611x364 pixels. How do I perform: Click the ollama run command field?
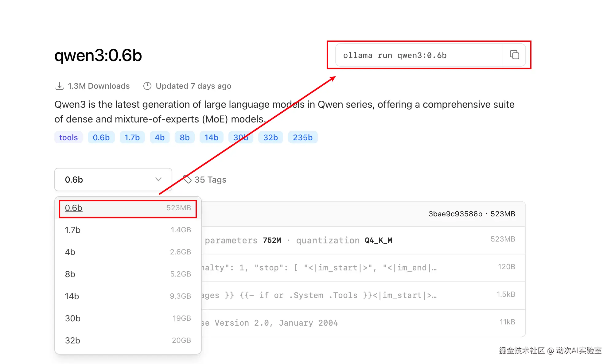419,55
